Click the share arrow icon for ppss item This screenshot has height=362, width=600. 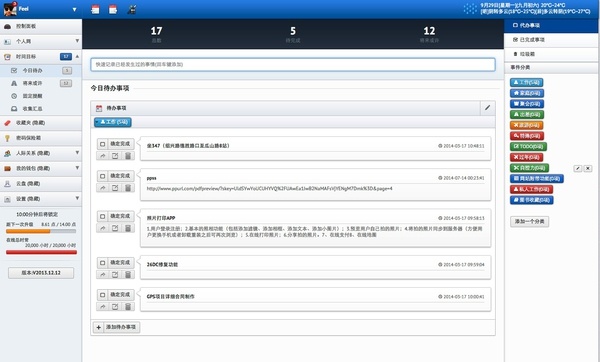point(103,188)
